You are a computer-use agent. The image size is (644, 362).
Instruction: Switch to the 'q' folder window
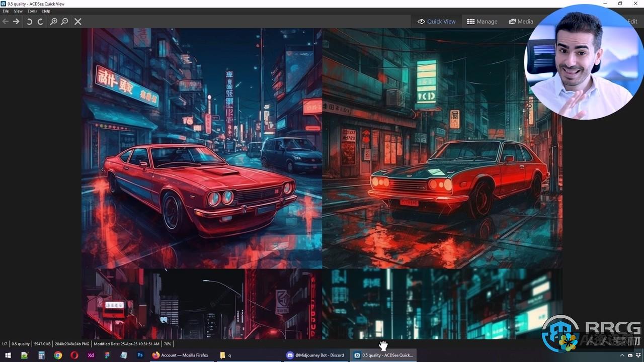tap(249, 355)
